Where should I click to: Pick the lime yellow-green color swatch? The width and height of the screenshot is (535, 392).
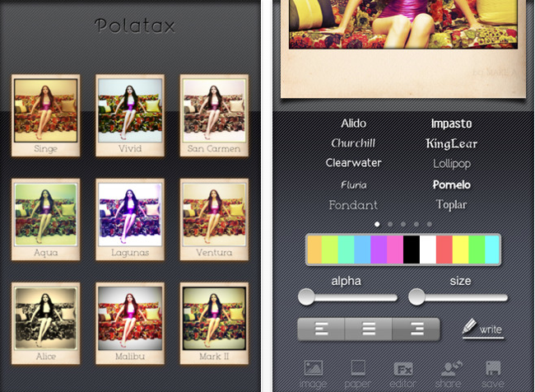tap(329, 250)
